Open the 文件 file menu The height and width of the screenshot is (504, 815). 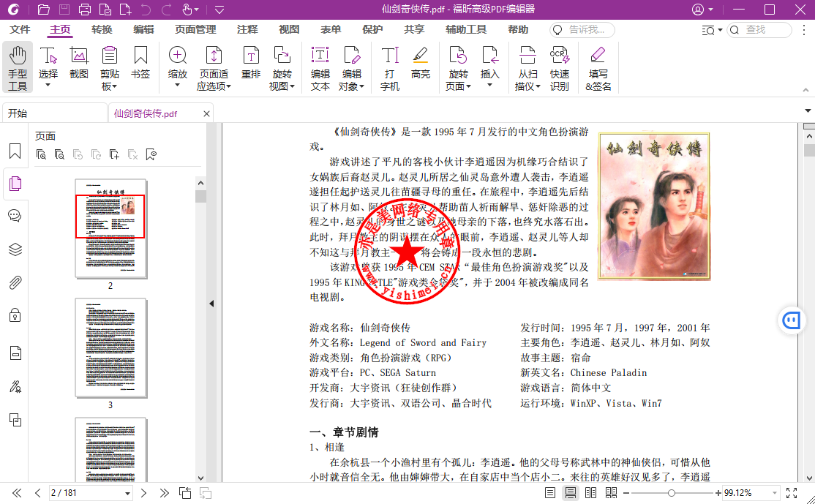20,29
